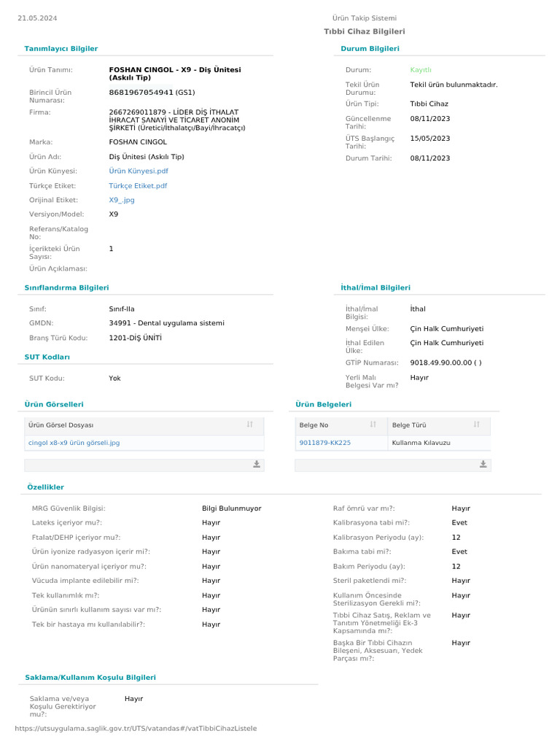Screen dimensions: 560x747
Task: Click the Versiyon/Model value X9
Action: 114,214
